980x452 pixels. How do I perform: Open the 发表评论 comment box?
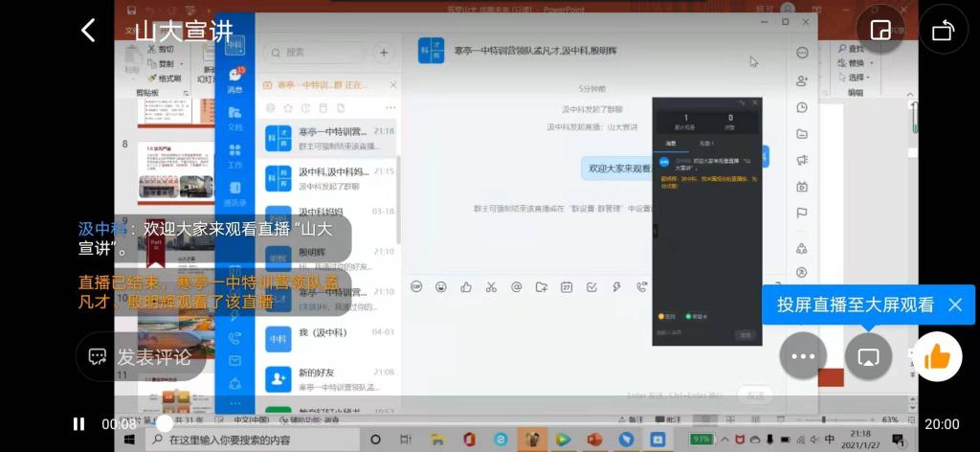click(x=142, y=357)
